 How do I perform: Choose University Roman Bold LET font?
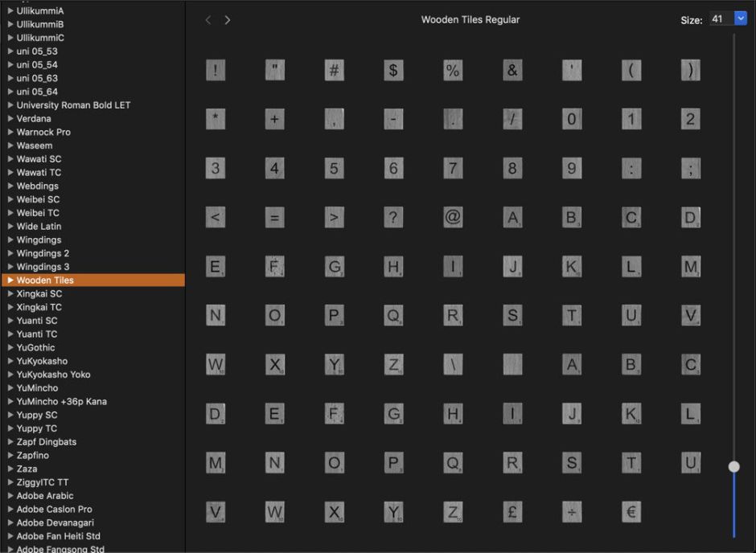point(73,105)
